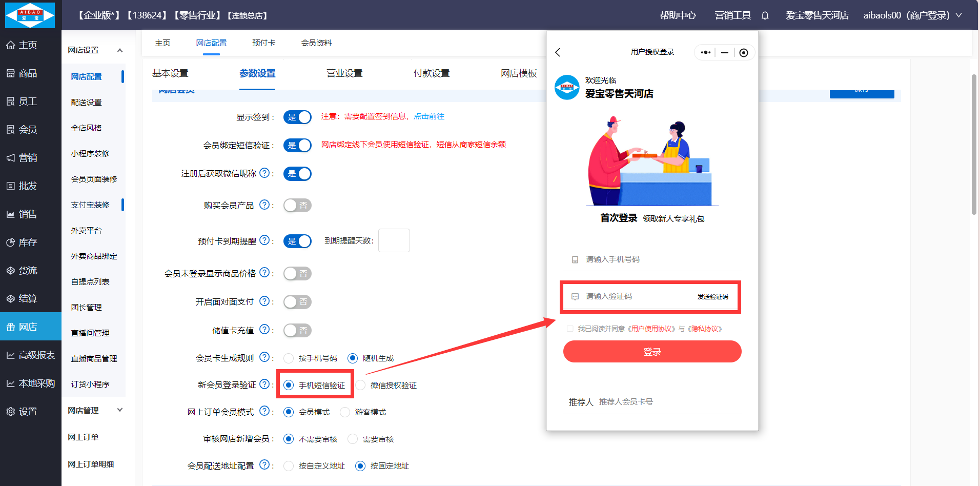Switch to the 预付卡 page tab
This screenshot has width=980, height=486.
[263, 43]
